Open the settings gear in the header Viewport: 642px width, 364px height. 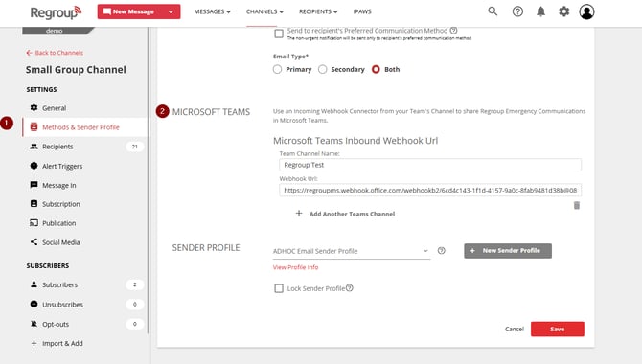[x=563, y=11]
